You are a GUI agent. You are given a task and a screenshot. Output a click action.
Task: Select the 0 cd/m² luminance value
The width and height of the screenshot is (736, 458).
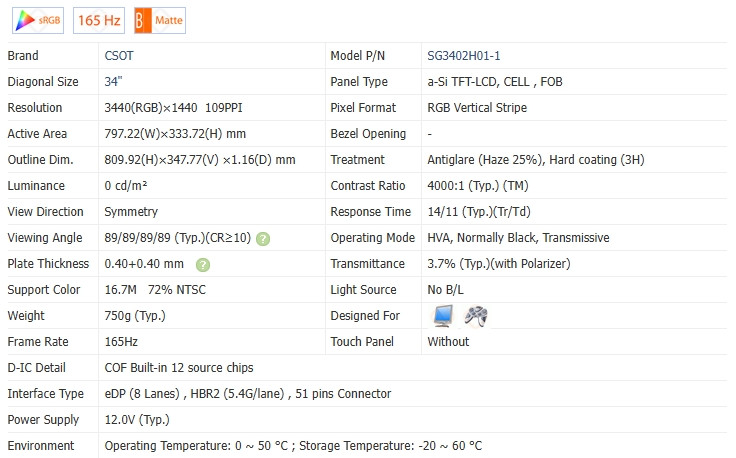(x=126, y=186)
